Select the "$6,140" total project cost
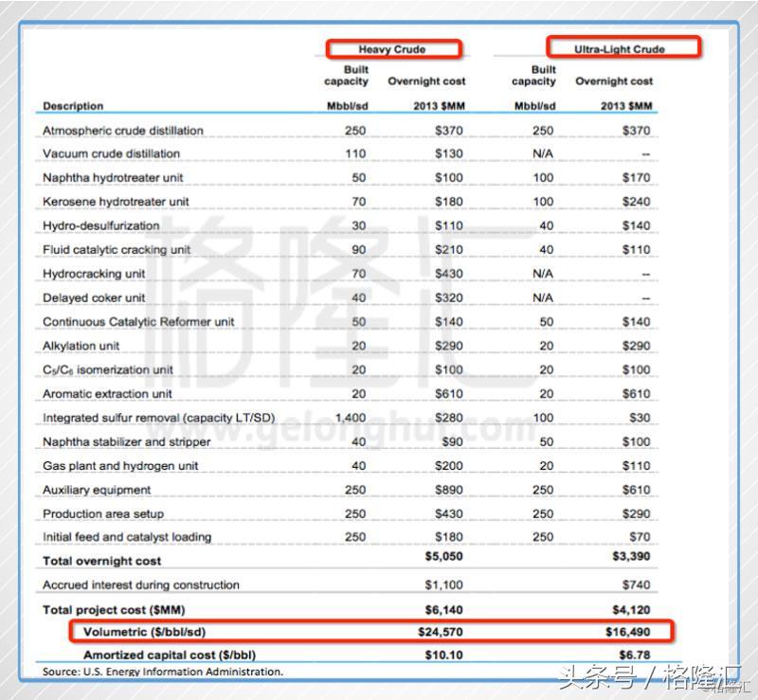This screenshot has height=700, width=758. pos(443,610)
